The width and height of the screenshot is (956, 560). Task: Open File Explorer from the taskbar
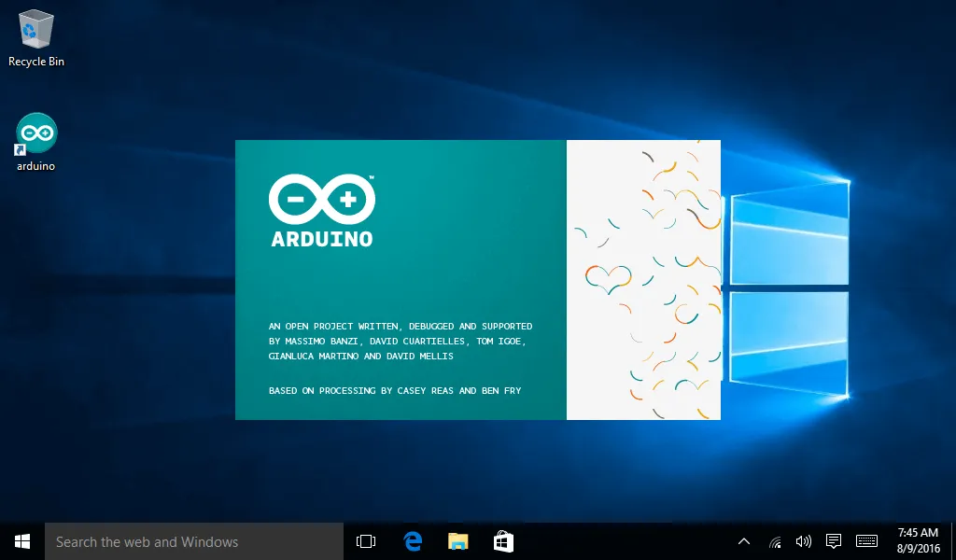(x=457, y=541)
